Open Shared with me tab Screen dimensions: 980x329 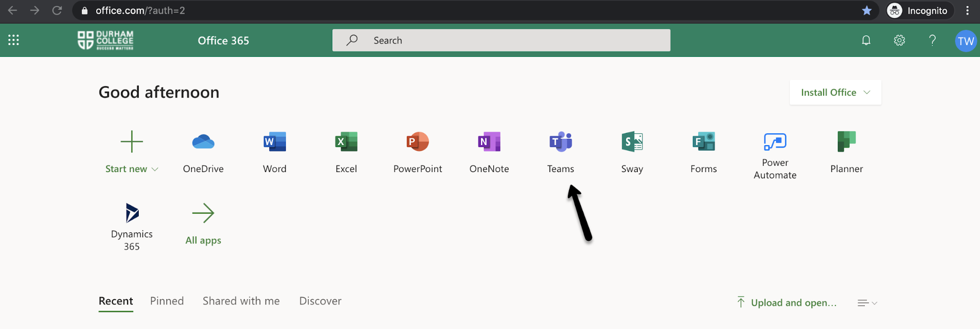pyautogui.click(x=241, y=301)
